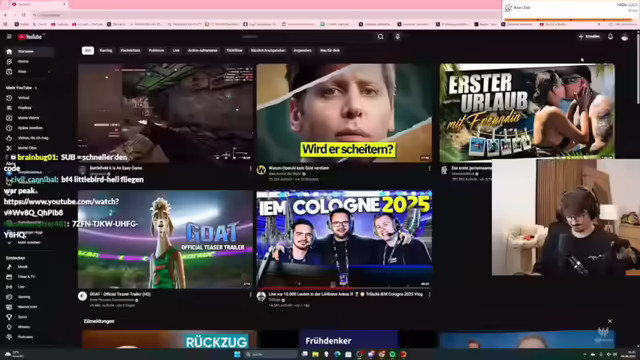Screen dimensions: 640x360
Task: Click the Erstellen create button
Action: 589,37
